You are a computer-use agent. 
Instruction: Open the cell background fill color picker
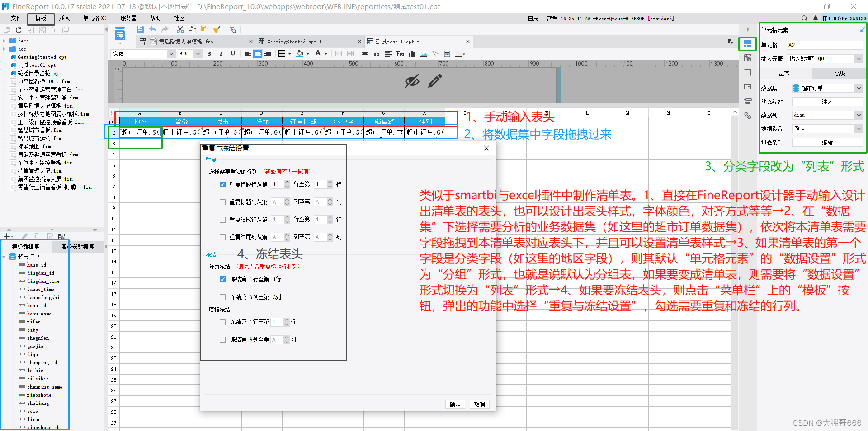click(x=300, y=54)
